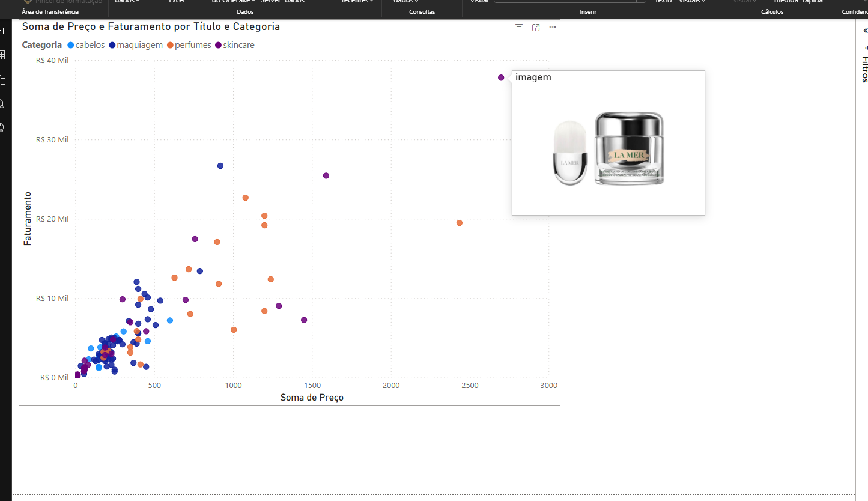This screenshot has width=868, height=501.
Task: Open TMDL view in left sidebar
Action: pyautogui.click(x=2, y=127)
